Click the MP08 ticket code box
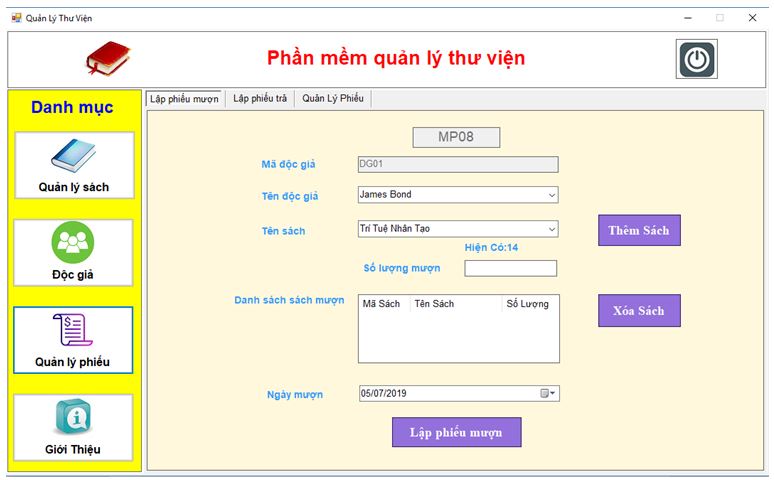The image size is (774, 480). coord(456,137)
